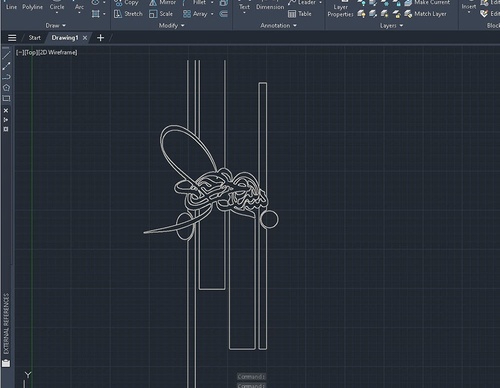Select the Mirror tool
This screenshot has height=388, width=500.
pyautogui.click(x=162, y=3)
